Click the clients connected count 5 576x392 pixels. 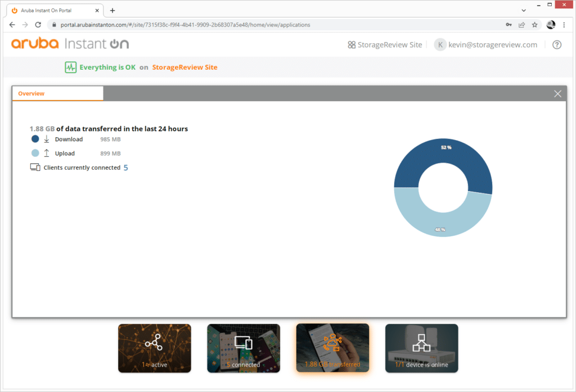(125, 168)
